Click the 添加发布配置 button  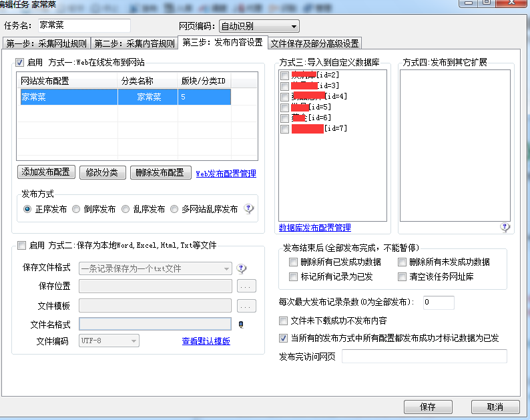(x=46, y=172)
